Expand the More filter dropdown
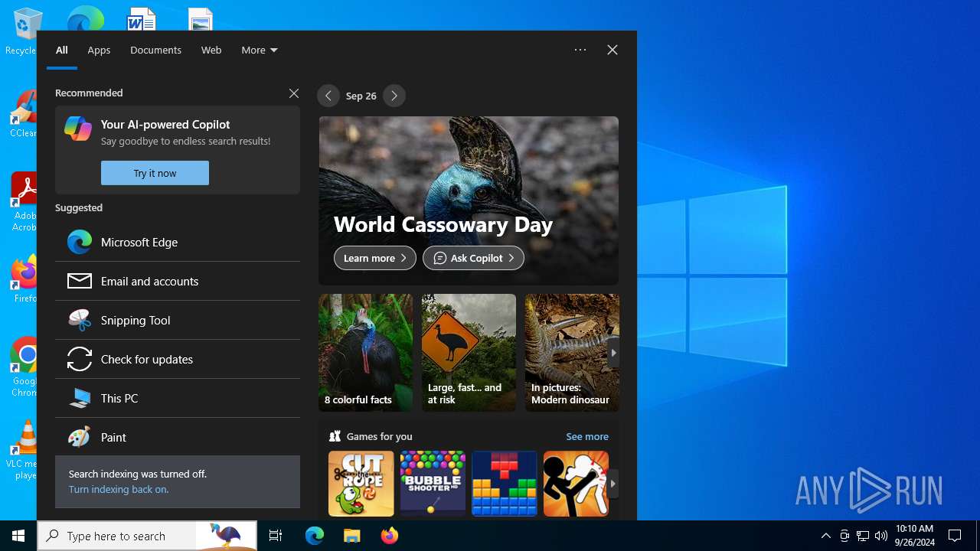Screen dimensions: 980x551 (260, 50)
